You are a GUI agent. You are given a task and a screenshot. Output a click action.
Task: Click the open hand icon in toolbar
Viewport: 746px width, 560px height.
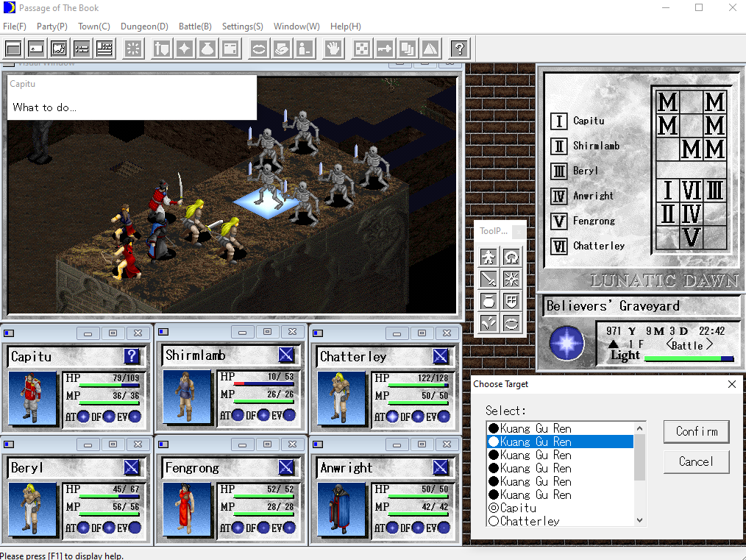pos(334,49)
